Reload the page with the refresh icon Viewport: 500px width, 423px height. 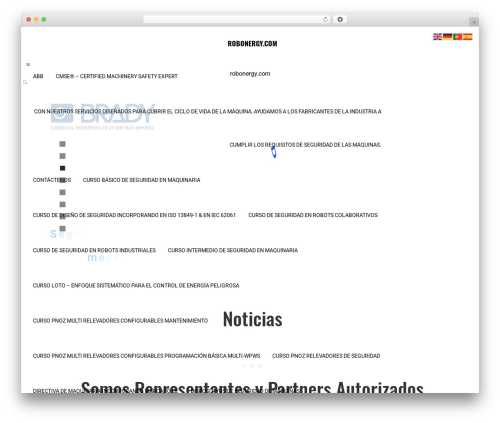[x=325, y=19]
